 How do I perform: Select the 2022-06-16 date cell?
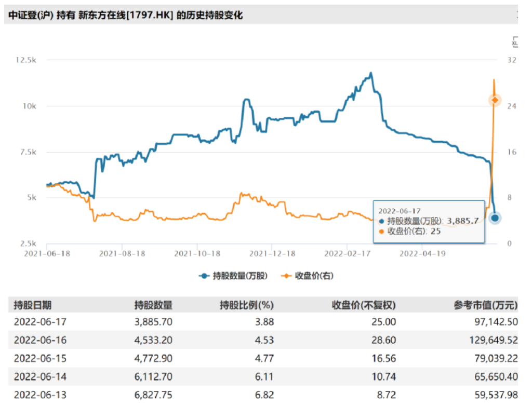tap(40, 340)
